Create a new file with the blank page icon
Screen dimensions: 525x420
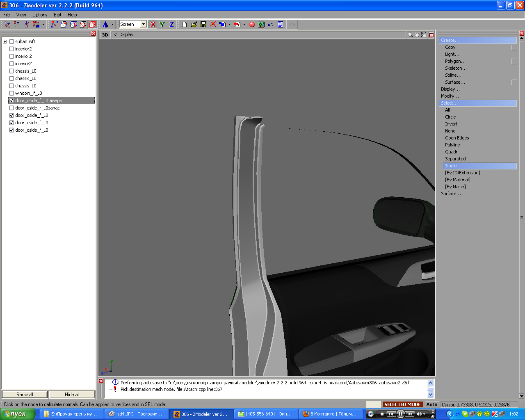(184, 25)
